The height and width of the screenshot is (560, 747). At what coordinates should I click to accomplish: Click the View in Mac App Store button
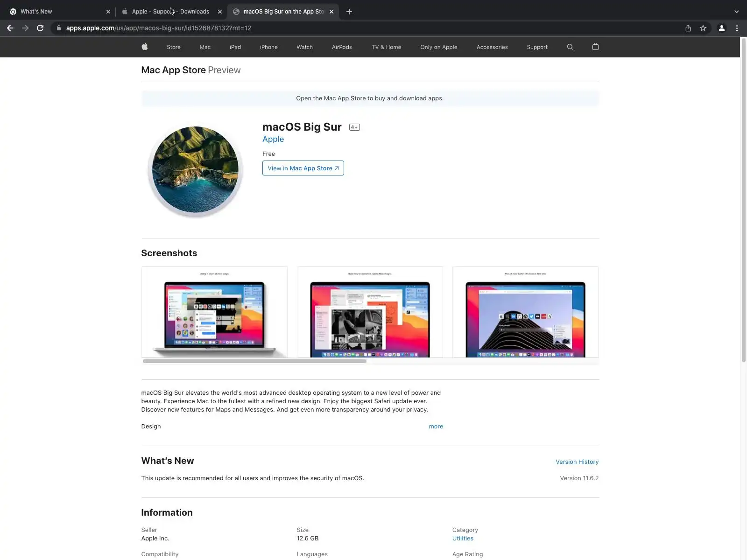[303, 168]
